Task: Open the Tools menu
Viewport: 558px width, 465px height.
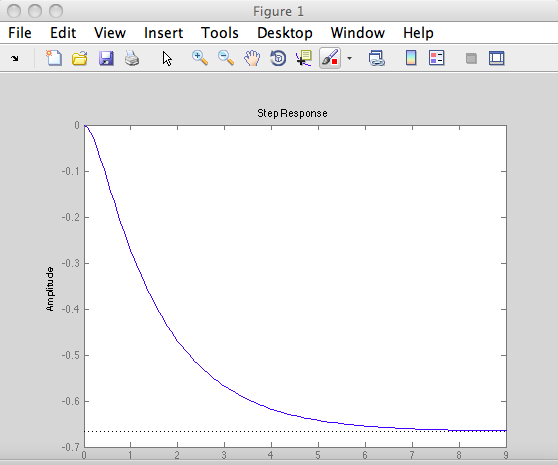Action: pos(220,33)
